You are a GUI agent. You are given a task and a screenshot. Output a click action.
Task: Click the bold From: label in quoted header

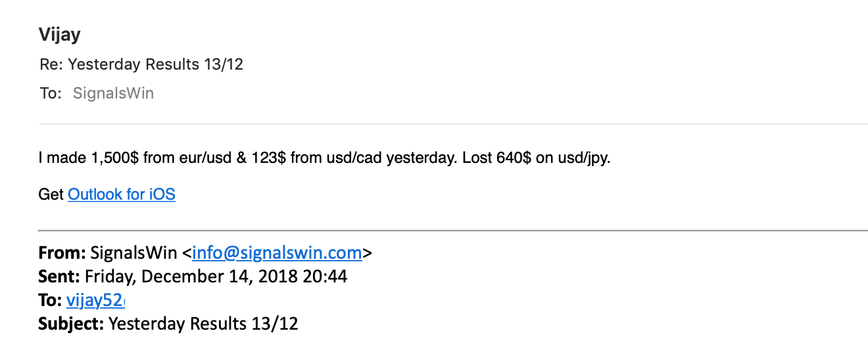(62, 253)
